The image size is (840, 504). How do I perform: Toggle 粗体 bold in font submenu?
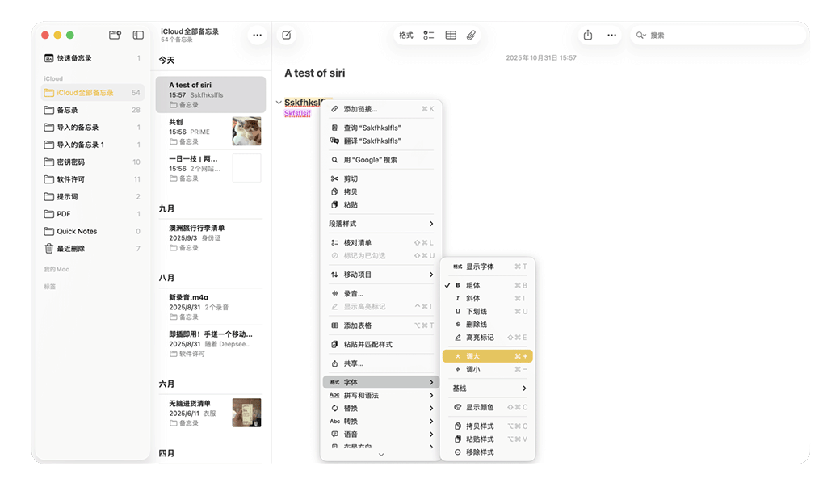click(x=472, y=286)
